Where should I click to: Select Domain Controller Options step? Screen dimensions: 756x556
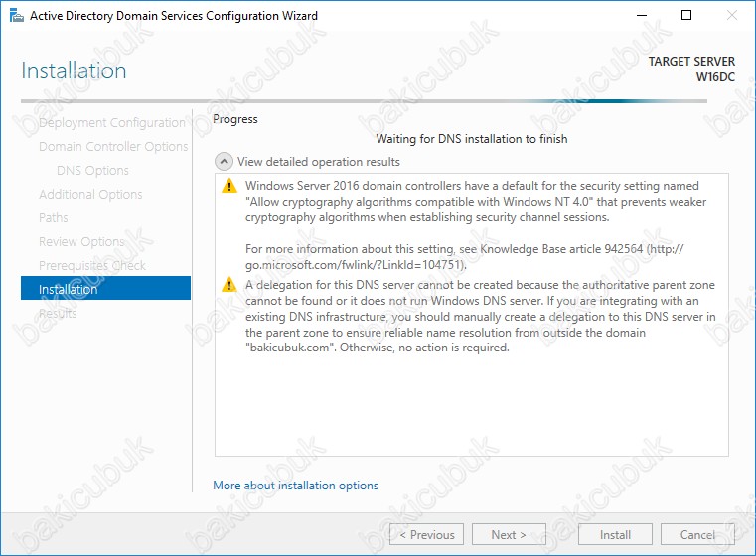(112, 147)
